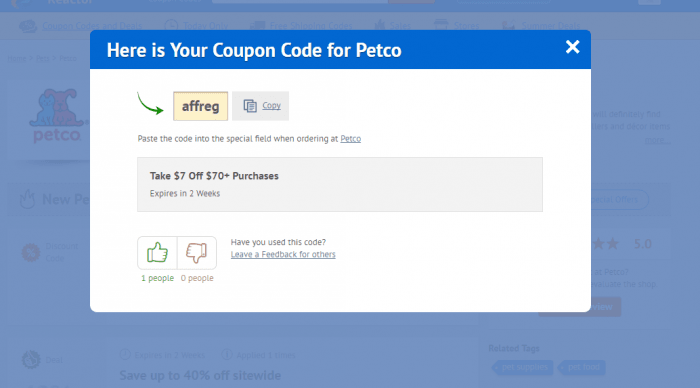The height and width of the screenshot is (388, 700).
Task: Click the thumbs up icon
Action: tap(157, 253)
